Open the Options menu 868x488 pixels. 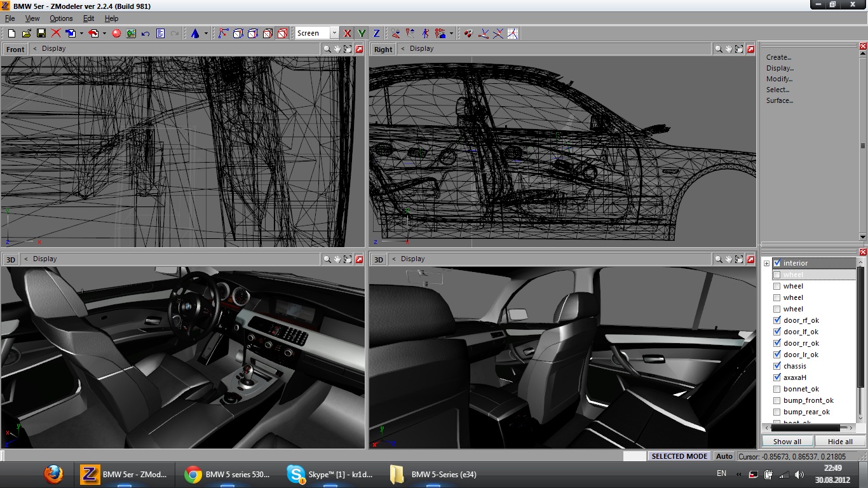click(x=61, y=18)
